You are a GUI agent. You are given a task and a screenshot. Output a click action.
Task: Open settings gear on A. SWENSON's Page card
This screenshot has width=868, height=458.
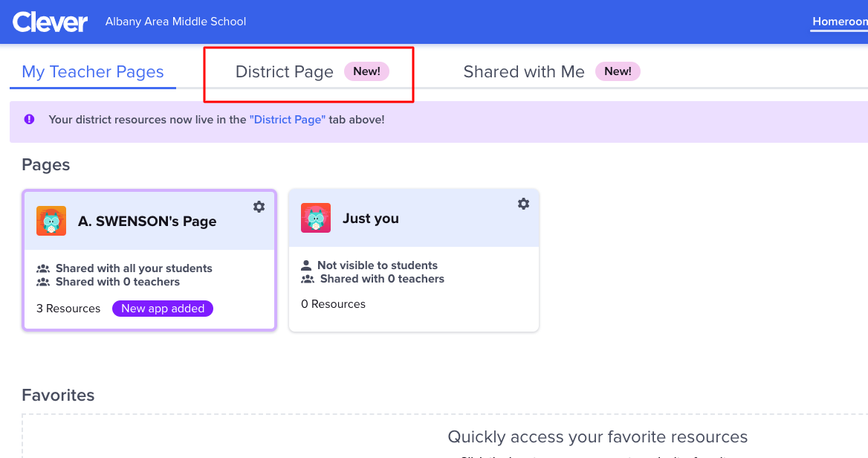pyautogui.click(x=259, y=207)
